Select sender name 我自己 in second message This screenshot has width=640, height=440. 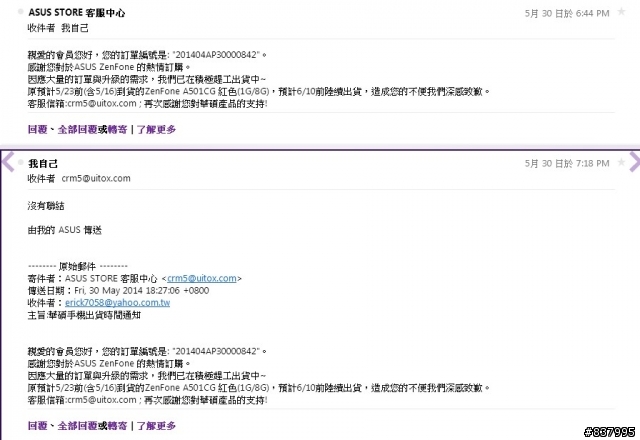(43, 164)
